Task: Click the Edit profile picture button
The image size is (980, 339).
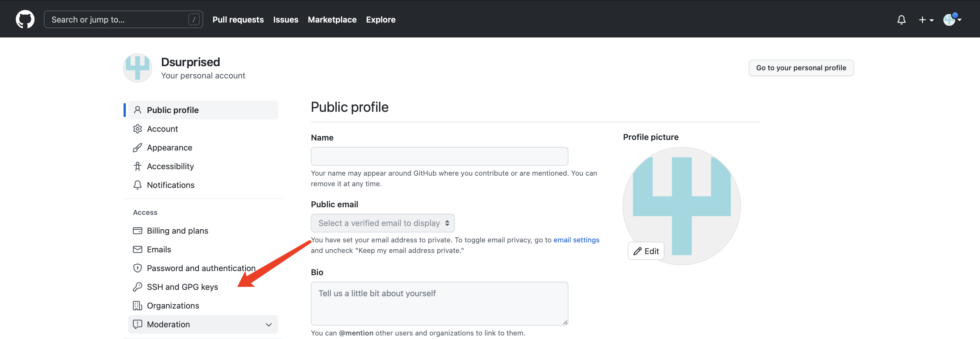Action: coord(646,251)
